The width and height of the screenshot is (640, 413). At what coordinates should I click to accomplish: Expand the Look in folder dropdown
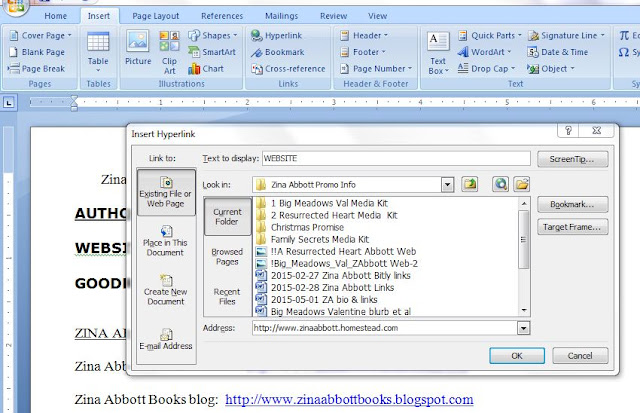pos(447,185)
